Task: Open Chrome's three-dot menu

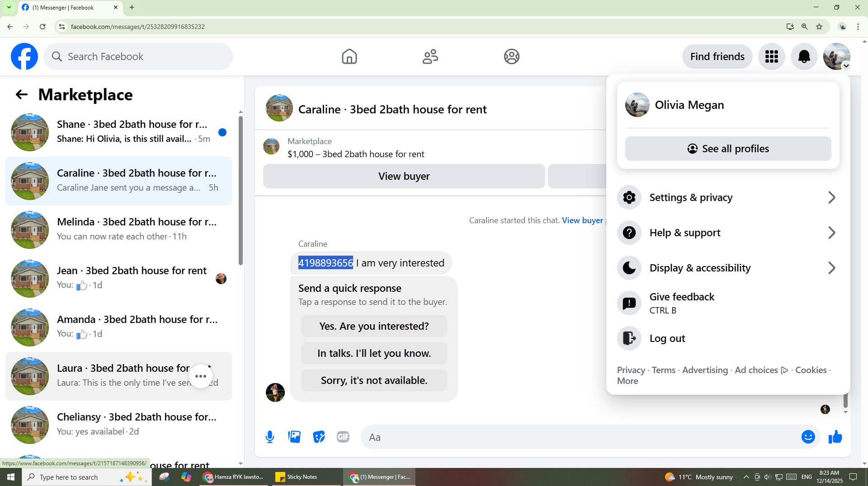Action: pos(858,27)
